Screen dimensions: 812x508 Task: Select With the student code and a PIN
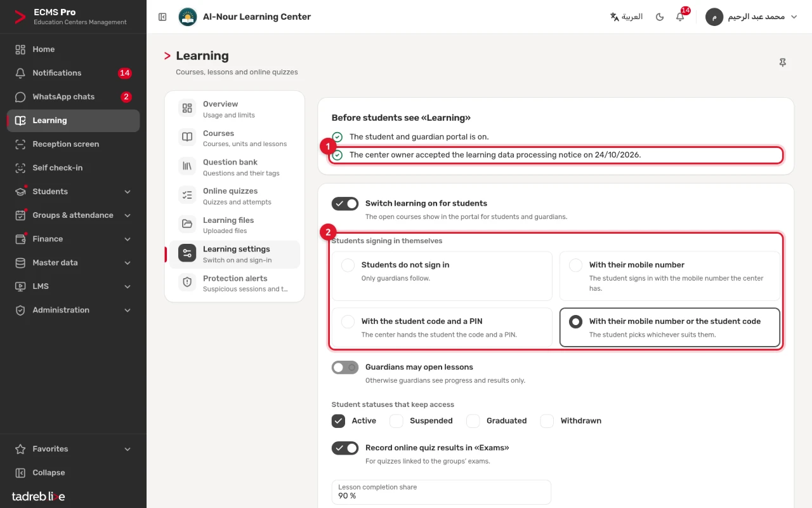click(442, 328)
